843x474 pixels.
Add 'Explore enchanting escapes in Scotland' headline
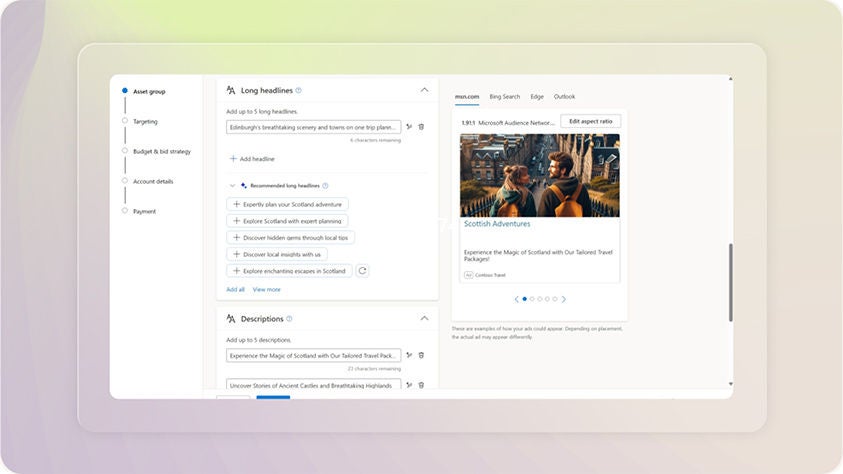[289, 271]
